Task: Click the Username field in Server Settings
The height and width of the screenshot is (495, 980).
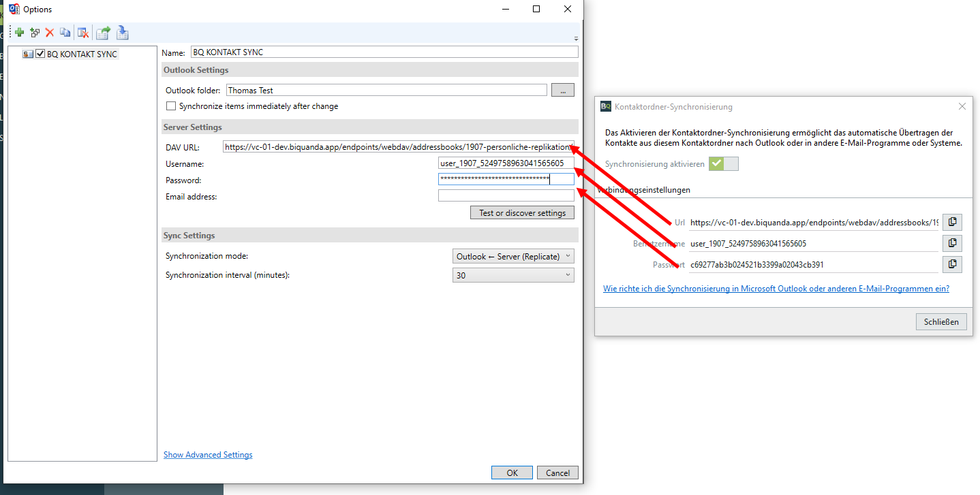Action: [x=506, y=164]
